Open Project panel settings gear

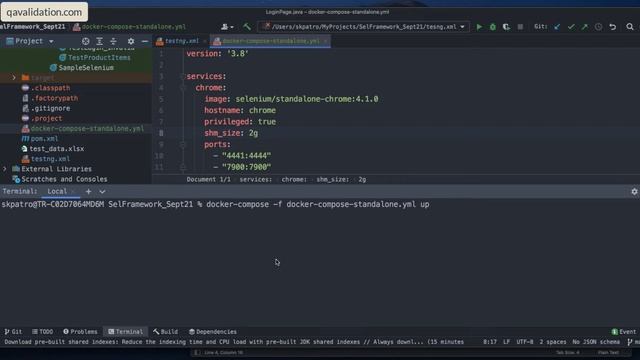click(131, 41)
